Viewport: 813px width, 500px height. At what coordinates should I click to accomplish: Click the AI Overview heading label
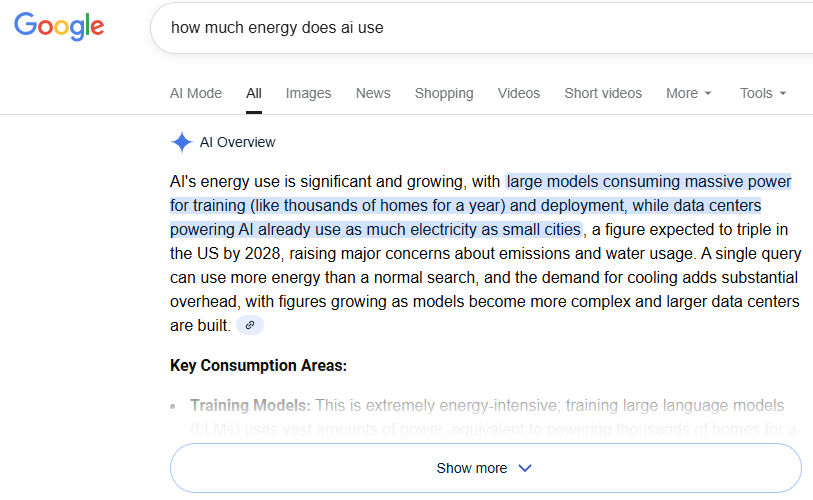click(238, 142)
